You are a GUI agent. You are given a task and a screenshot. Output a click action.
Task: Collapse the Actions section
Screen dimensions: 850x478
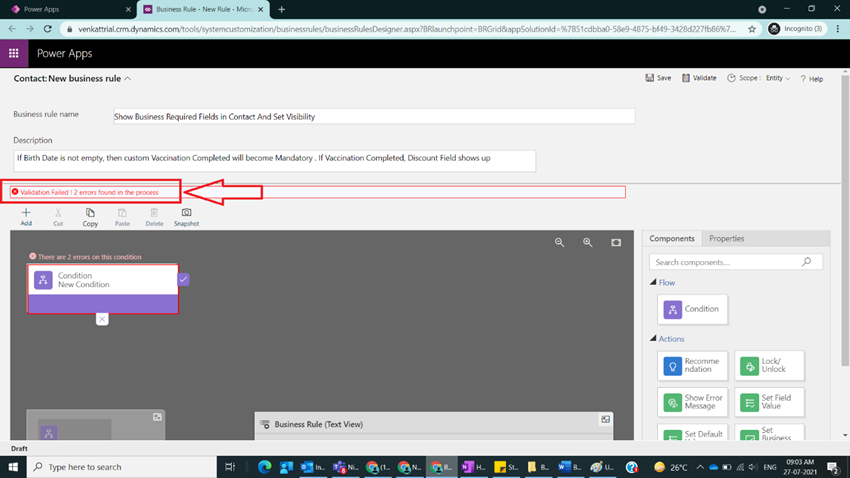(653, 339)
